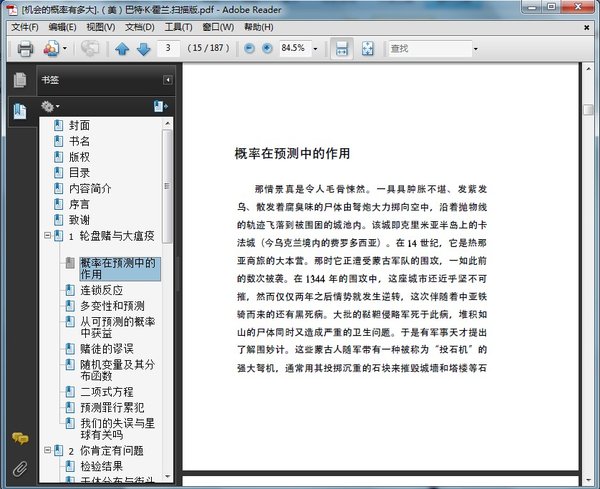Open the 文件(F) menu
The height and width of the screenshot is (489, 600).
(x=25, y=27)
